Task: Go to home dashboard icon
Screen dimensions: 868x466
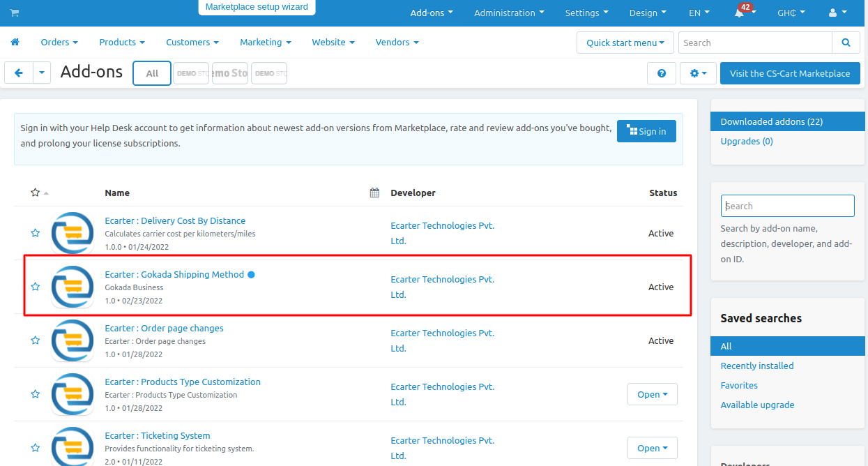Action: click(15, 42)
